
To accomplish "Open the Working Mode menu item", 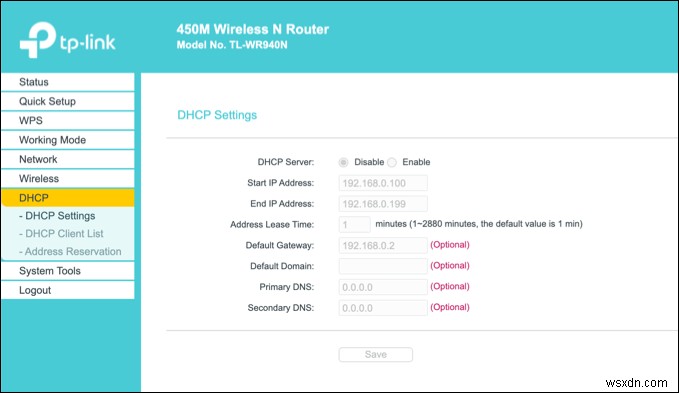I will pos(68,140).
